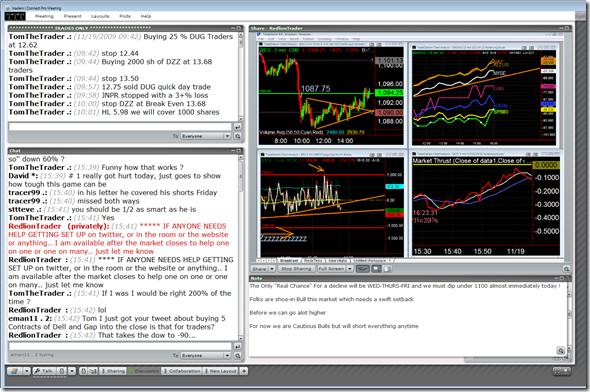Open audio options dropdown after Talk lock
590x392 pixels.
coord(72,371)
